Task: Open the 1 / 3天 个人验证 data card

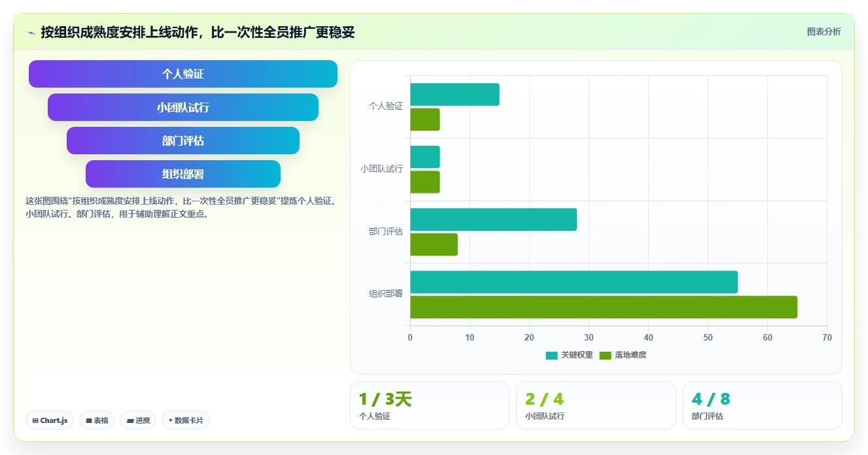Action: coord(430,405)
